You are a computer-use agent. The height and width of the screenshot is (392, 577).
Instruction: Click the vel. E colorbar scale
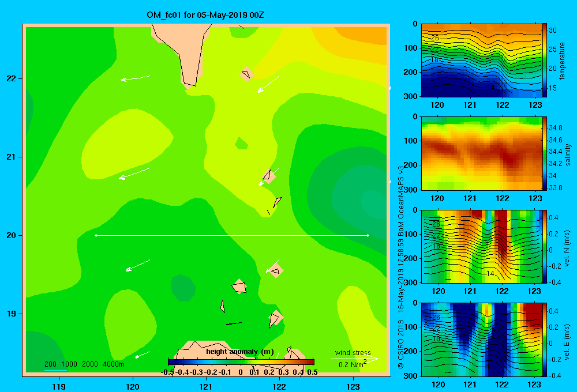[545, 340]
